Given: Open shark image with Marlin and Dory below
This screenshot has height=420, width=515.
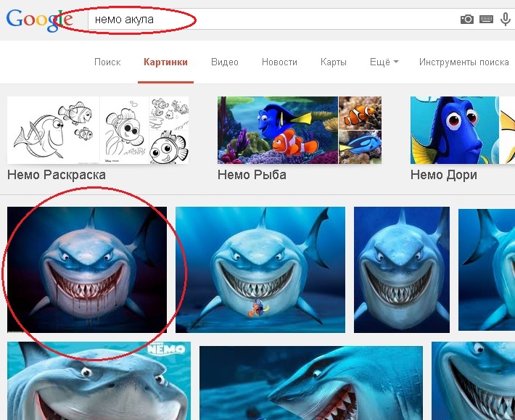Looking at the screenshot, I should point(260,270).
